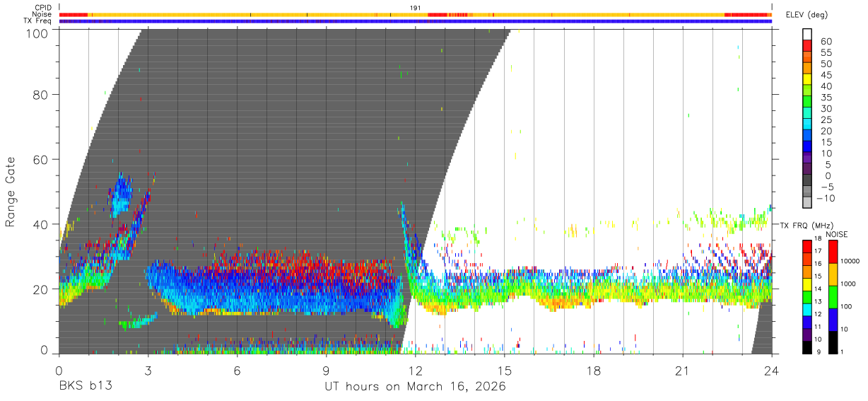The height and width of the screenshot is (401, 868).
Task: Click the 14 label on the TX FRQ scale
Action: (818, 289)
